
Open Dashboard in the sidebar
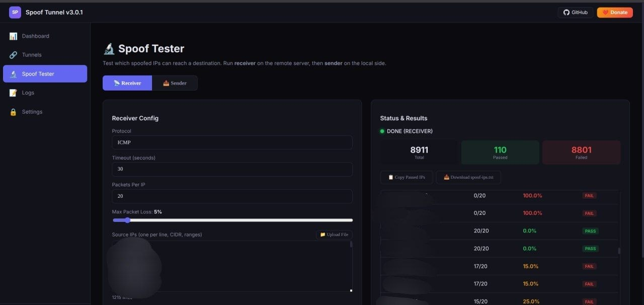click(45, 36)
